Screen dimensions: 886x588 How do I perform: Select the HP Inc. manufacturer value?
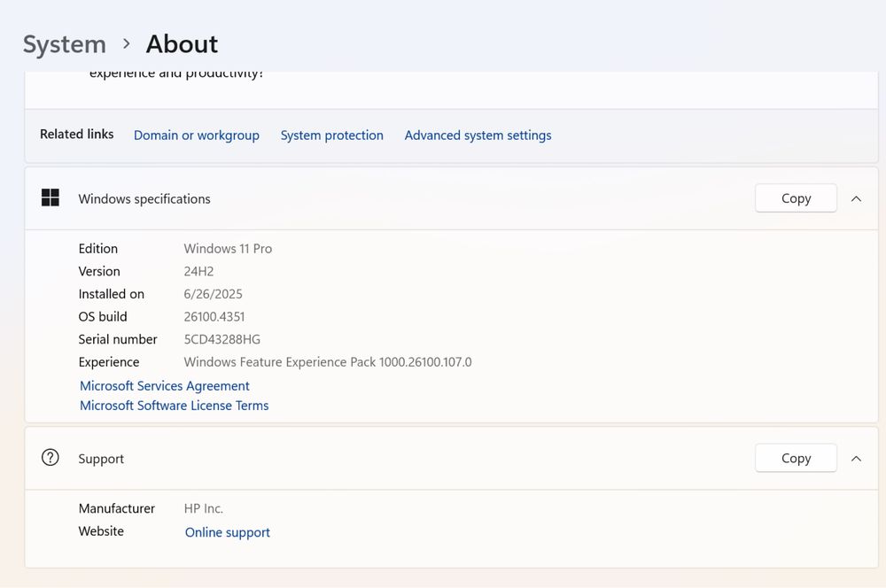[x=204, y=508]
